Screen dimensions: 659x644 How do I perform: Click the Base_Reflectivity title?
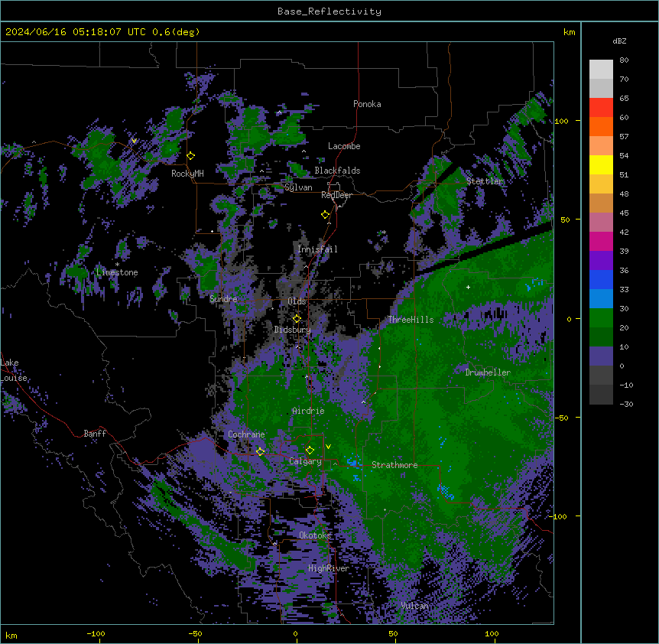point(329,11)
